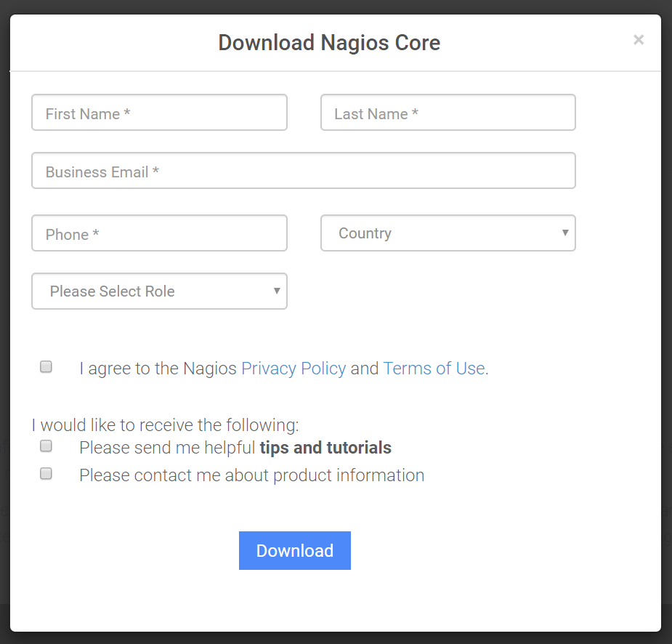Open the Terms of Use link
Viewport: 672px width, 644px height.
434,369
